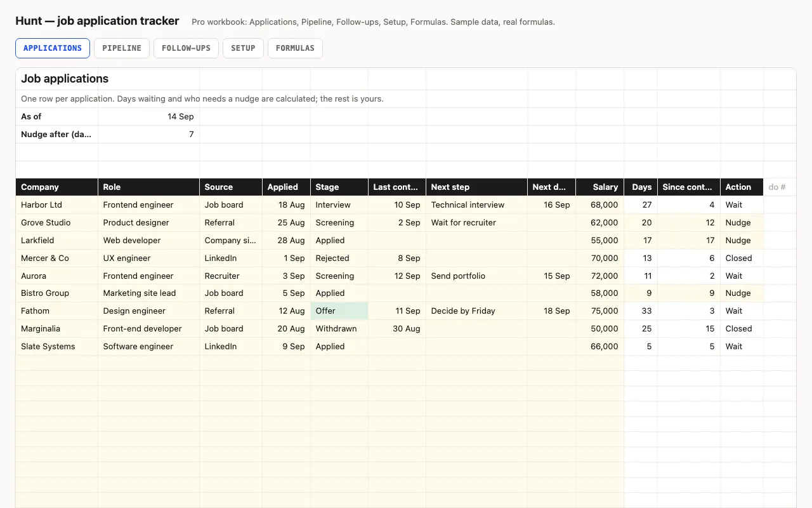
Task: Click the Bistro Group cell
Action: pos(57,293)
